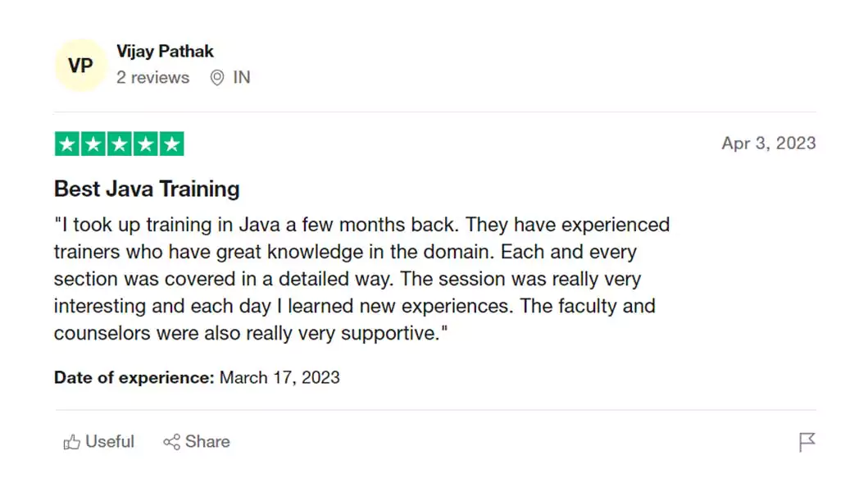The width and height of the screenshot is (868, 483).
Task: Click the location pin icon
Action: [x=217, y=78]
